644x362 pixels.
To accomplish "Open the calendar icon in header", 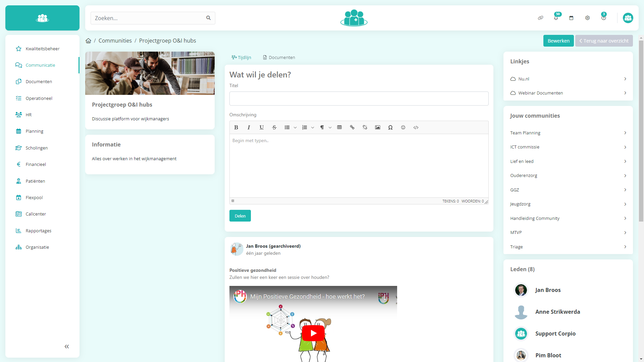I will 571,18.
